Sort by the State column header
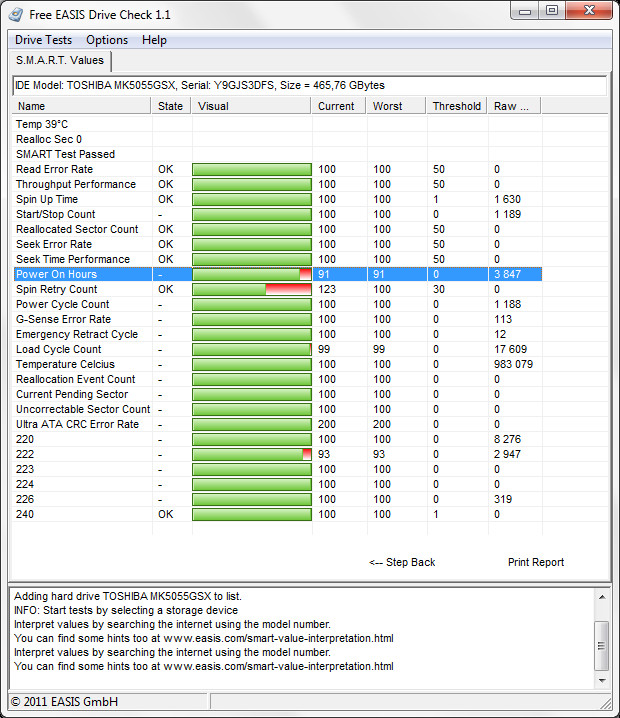The height and width of the screenshot is (718, 620). pyautogui.click(x=172, y=106)
